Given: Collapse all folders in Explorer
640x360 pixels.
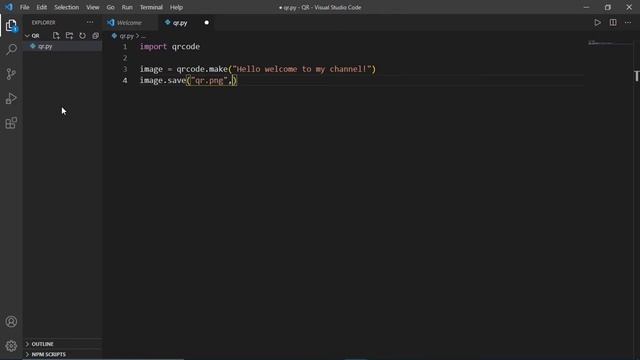Looking at the screenshot, I should point(96,36).
